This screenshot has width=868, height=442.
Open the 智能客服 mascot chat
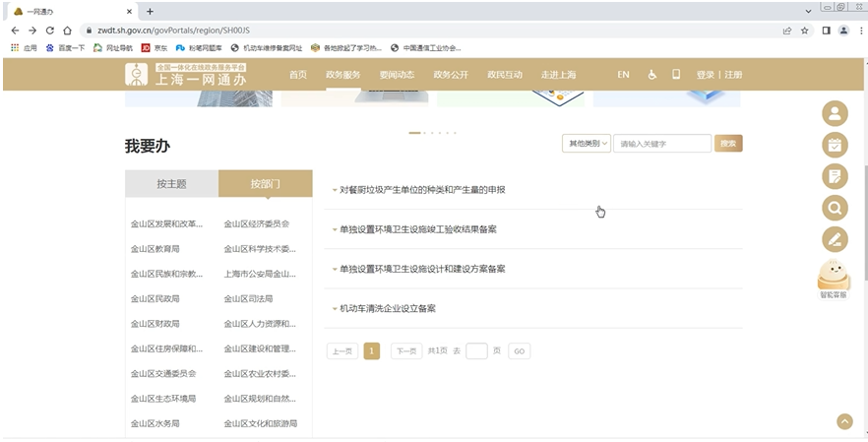834,280
